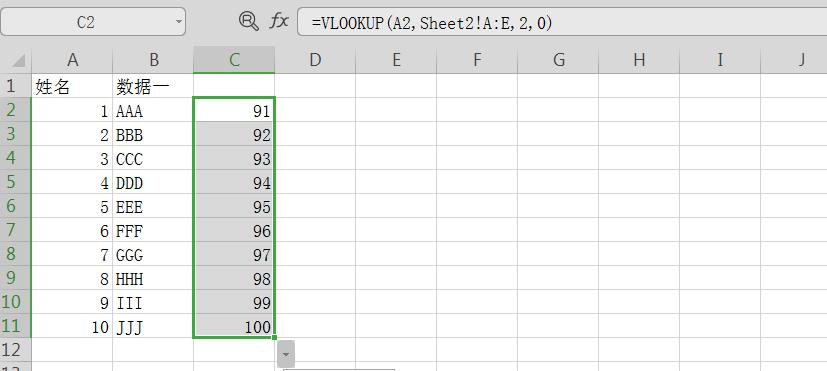Select column A header
The width and height of the screenshot is (827, 371).
tap(72, 60)
